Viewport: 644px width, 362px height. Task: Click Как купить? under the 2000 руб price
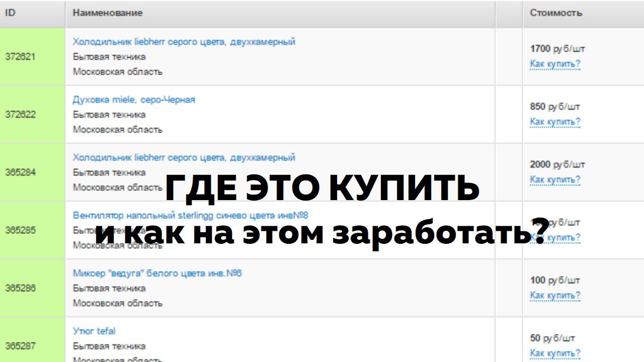[x=555, y=180]
